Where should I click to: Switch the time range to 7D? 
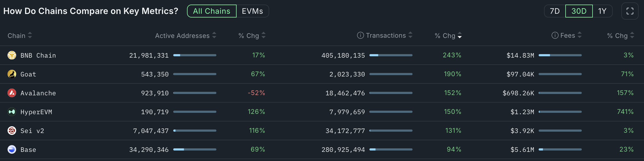(555, 11)
